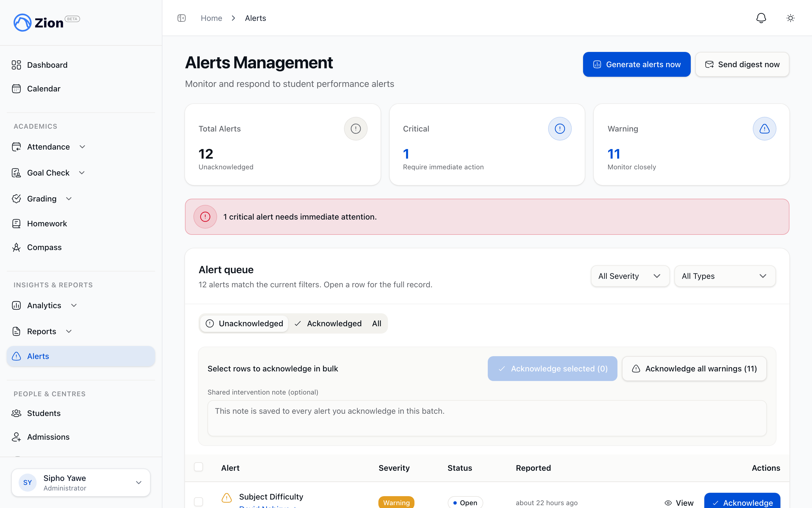This screenshot has height=508, width=812.
Task: Open Compass in the sidebar
Action: 81,247
